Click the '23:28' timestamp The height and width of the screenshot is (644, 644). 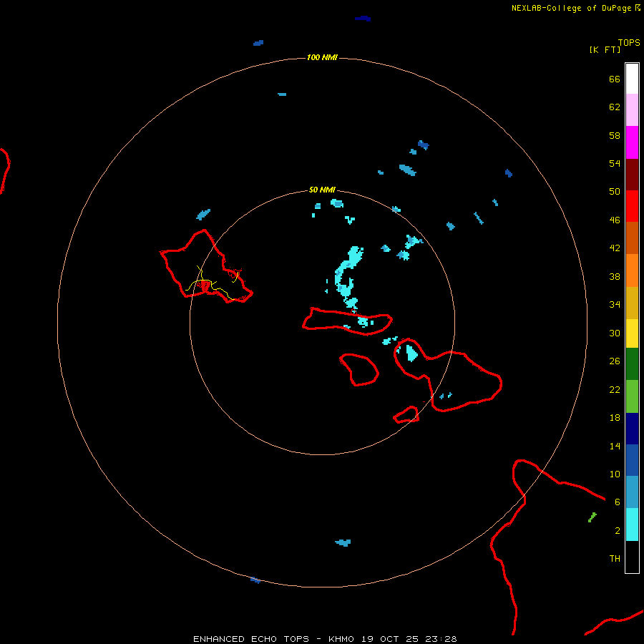pyautogui.click(x=441, y=639)
